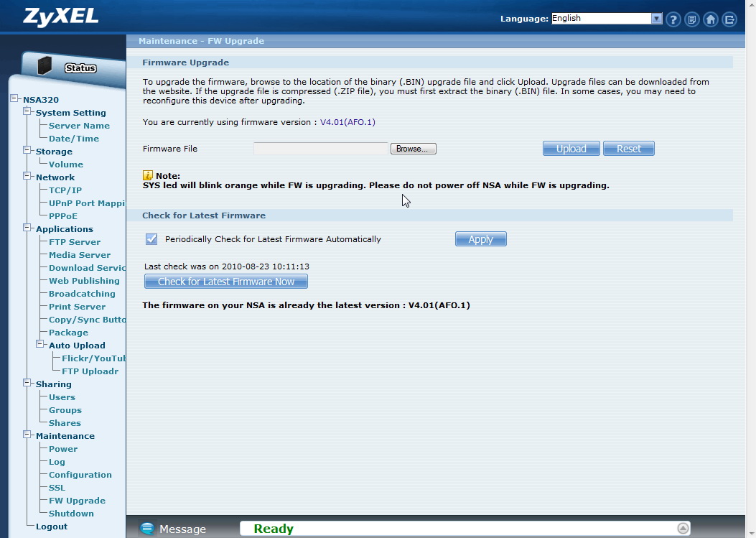This screenshot has width=756, height=538.
Task: Click firmware version V4.01(AFO.1) text
Action: (x=347, y=122)
